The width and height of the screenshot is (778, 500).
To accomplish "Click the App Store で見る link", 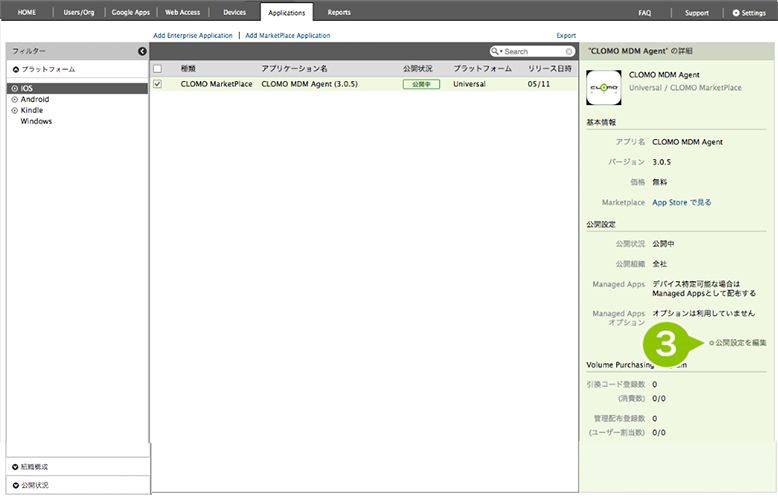I will (x=682, y=202).
